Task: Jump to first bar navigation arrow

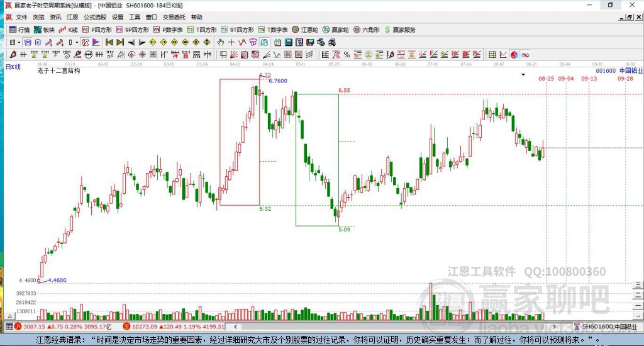Action: pos(109,42)
